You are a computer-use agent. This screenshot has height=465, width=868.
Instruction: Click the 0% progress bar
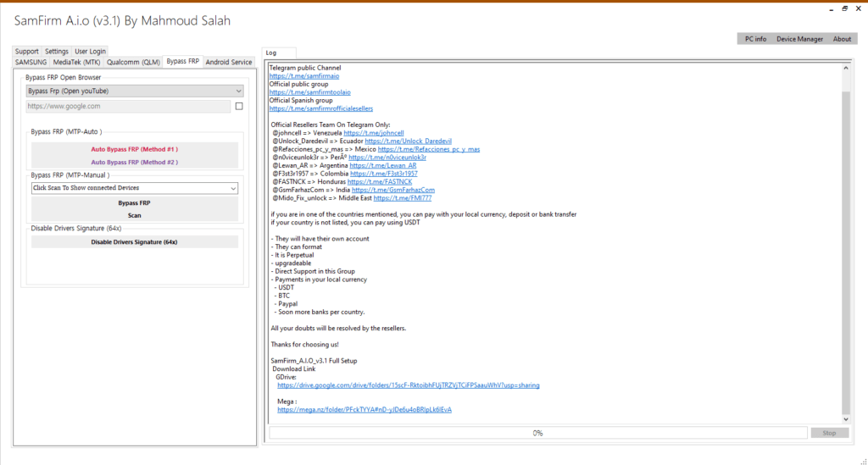[538, 433]
